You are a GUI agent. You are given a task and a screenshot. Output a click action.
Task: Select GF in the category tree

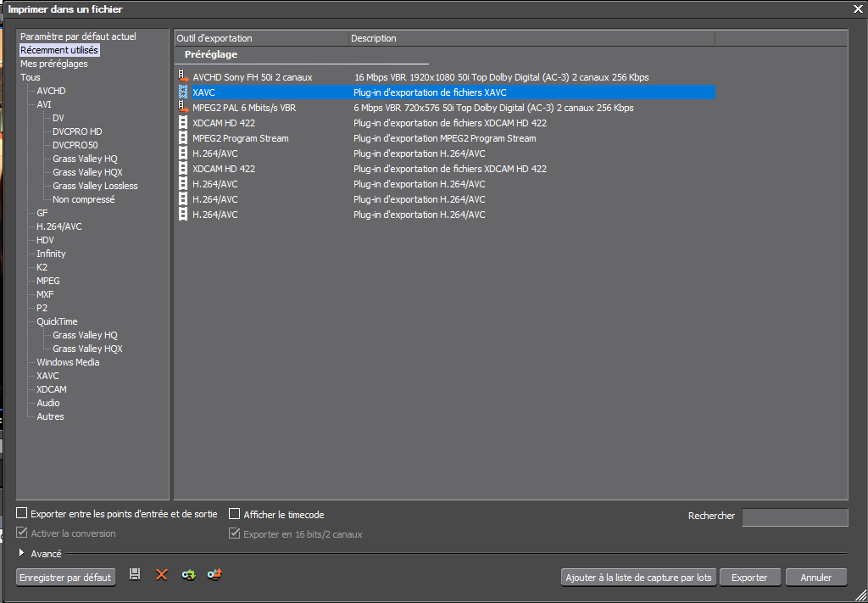pyautogui.click(x=42, y=213)
